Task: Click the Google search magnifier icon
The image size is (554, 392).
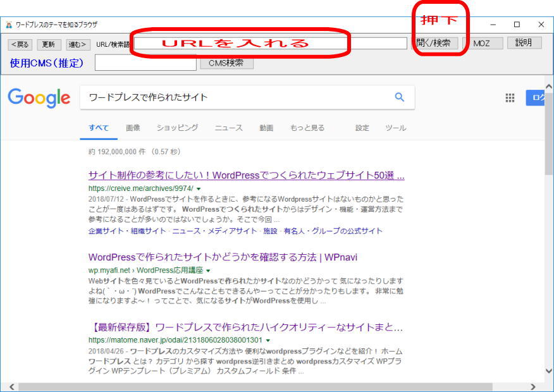Action: tap(399, 98)
